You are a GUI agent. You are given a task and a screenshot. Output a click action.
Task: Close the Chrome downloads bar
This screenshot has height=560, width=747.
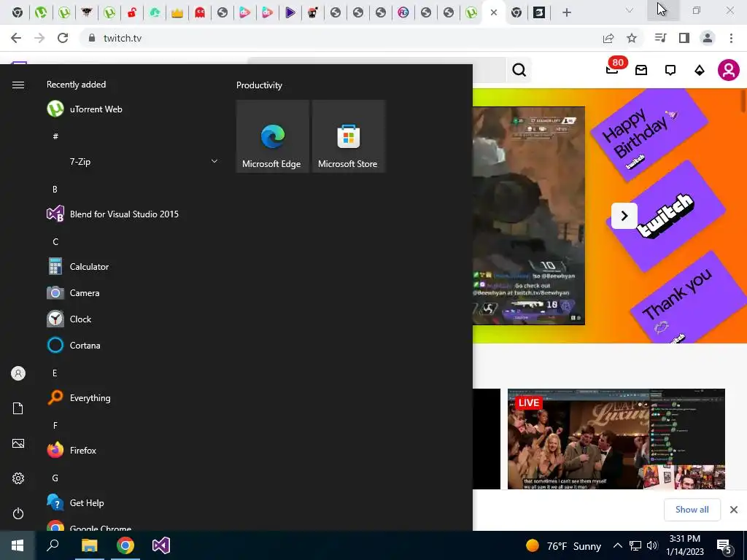point(734,510)
